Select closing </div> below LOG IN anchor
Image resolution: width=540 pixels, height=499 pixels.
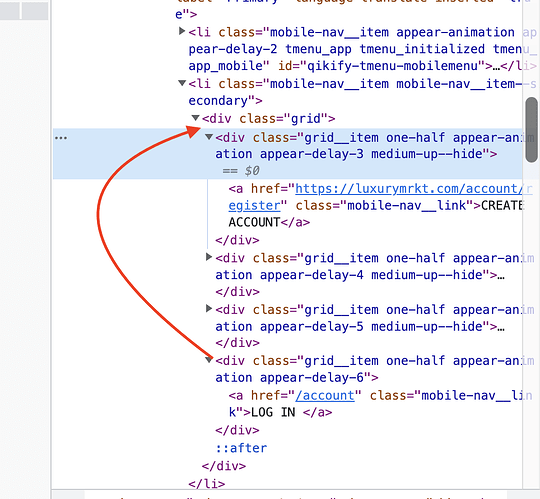pos(237,430)
